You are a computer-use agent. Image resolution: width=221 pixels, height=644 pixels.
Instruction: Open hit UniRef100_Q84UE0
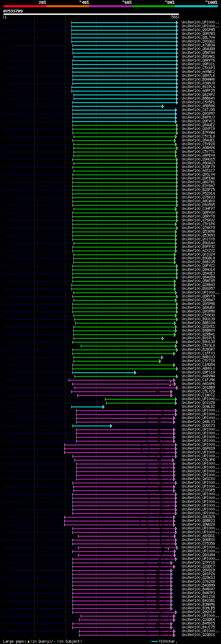click(198, 308)
